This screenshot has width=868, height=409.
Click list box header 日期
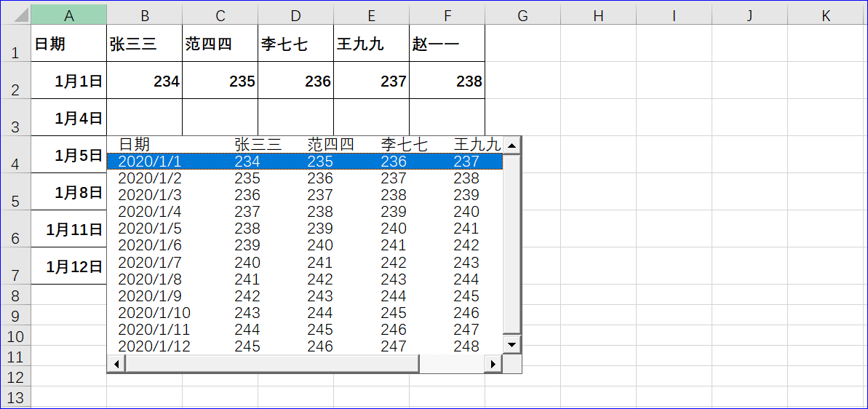pos(135,145)
